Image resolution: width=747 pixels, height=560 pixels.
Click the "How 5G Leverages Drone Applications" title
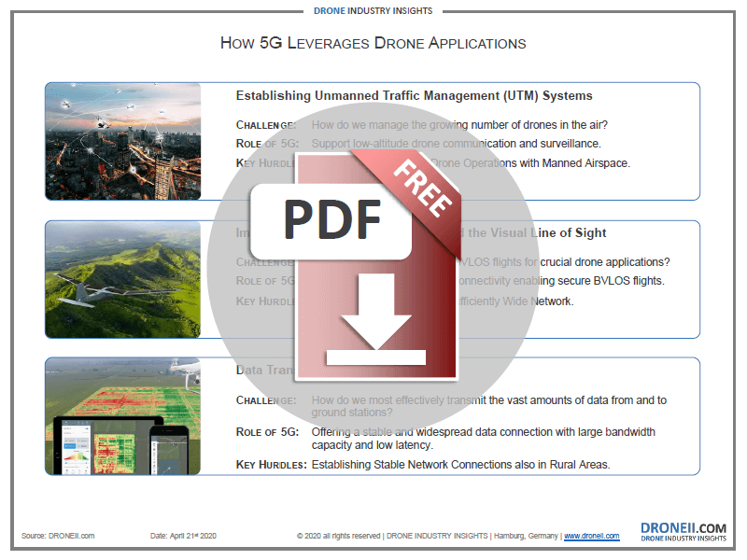tap(373, 43)
